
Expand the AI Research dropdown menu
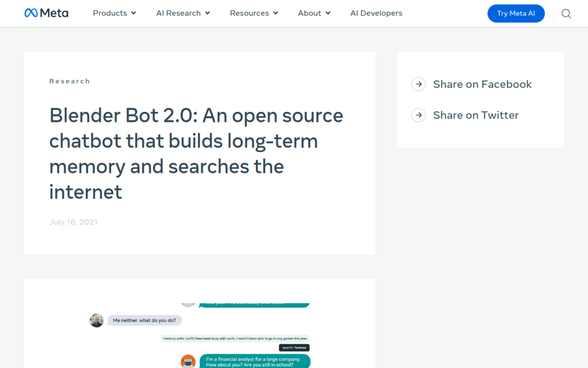point(183,13)
